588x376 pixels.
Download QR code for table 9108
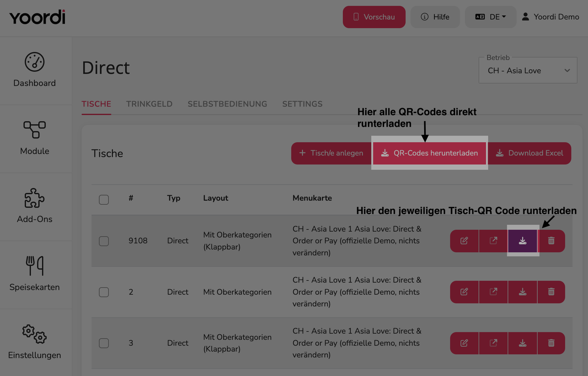[523, 241]
